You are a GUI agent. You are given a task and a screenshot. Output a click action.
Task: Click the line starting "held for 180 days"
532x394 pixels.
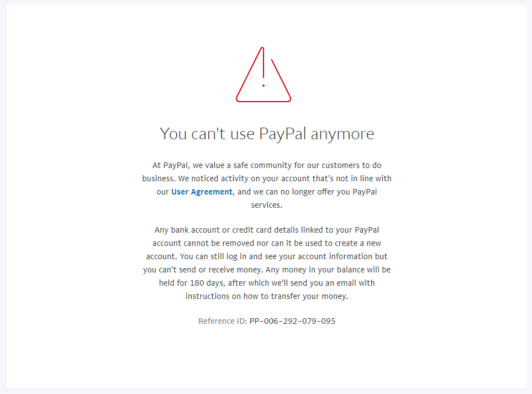coord(267,283)
